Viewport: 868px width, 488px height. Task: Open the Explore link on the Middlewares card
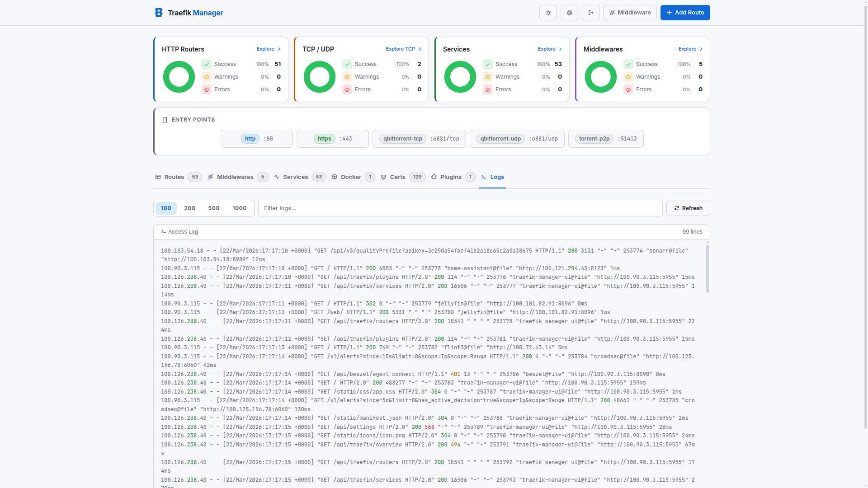[690, 49]
